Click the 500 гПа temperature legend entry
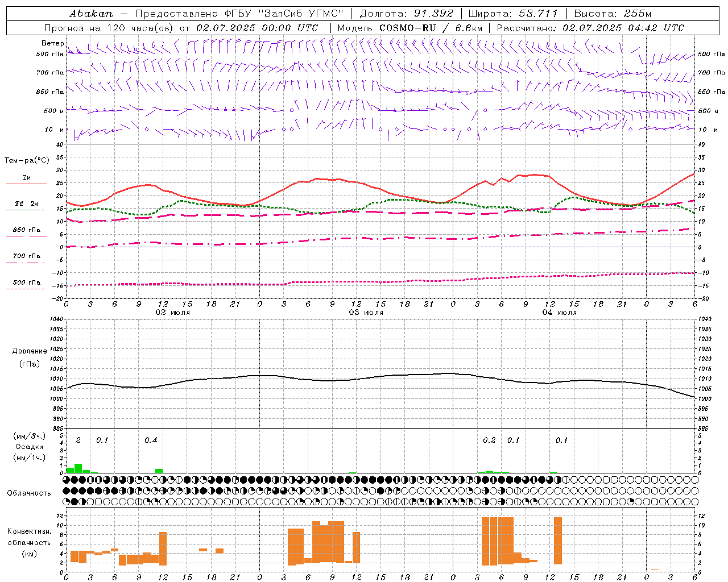The height and width of the screenshot is (582, 728). (27, 282)
